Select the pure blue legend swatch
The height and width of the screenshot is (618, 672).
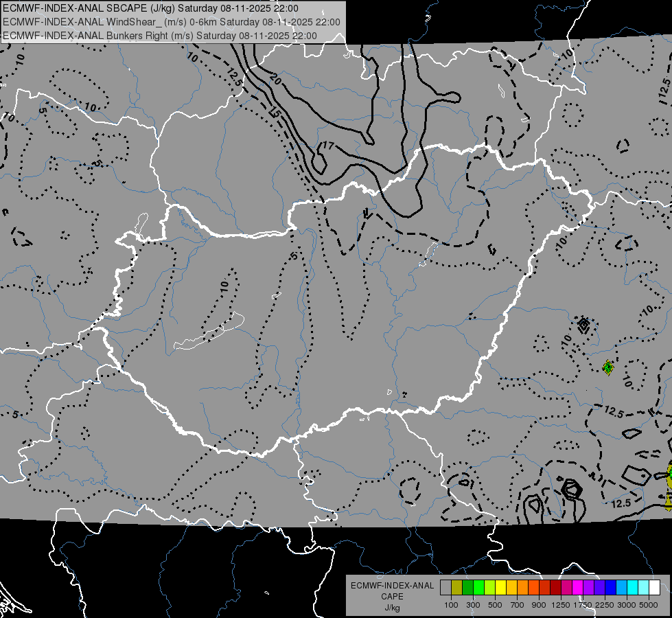611,587
